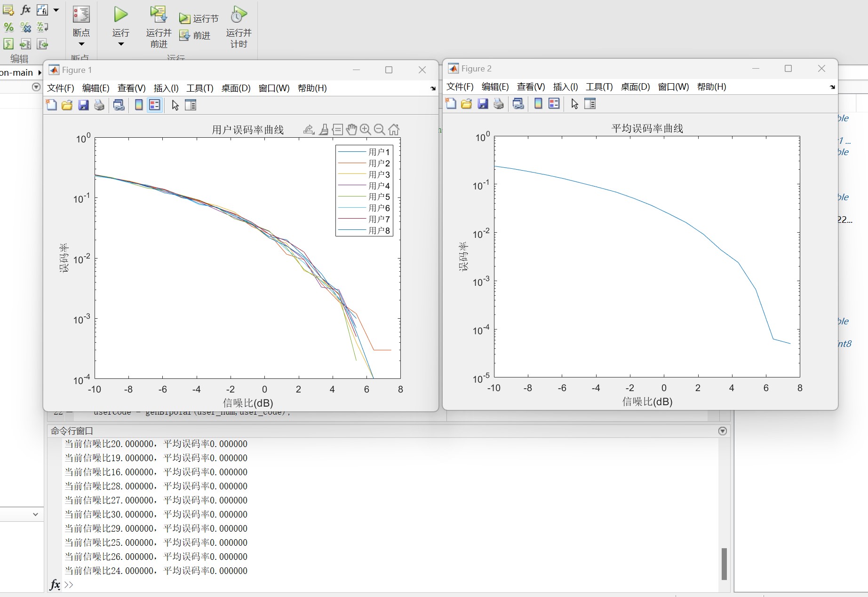Click the command window prompt input line

[x=390, y=585]
